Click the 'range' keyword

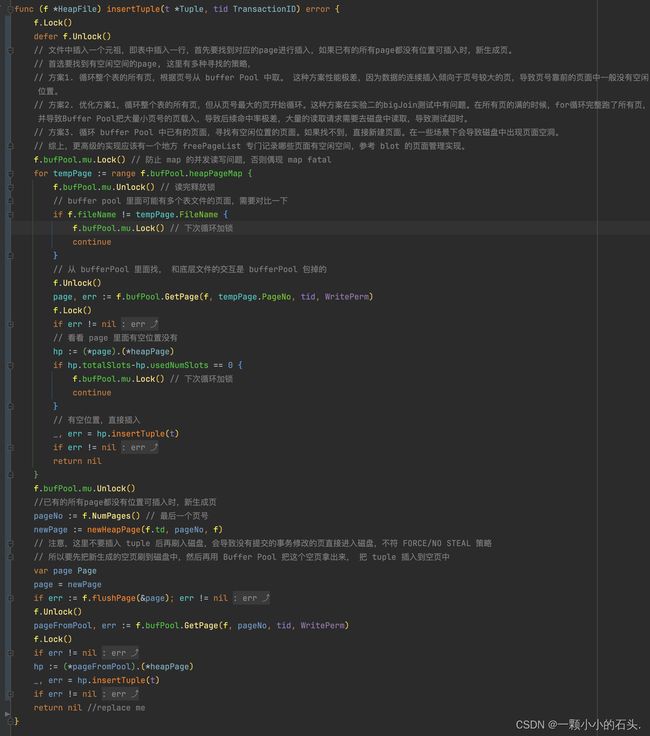click(123, 174)
